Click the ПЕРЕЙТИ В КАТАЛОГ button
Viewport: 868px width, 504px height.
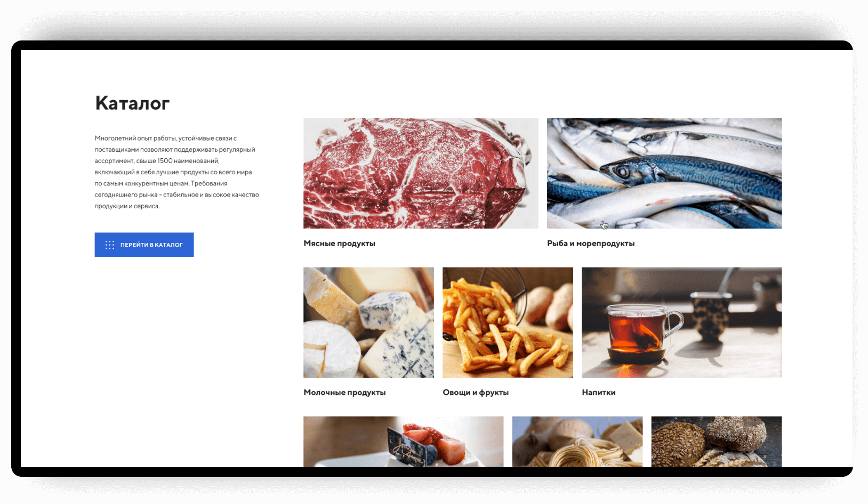click(144, 245)
